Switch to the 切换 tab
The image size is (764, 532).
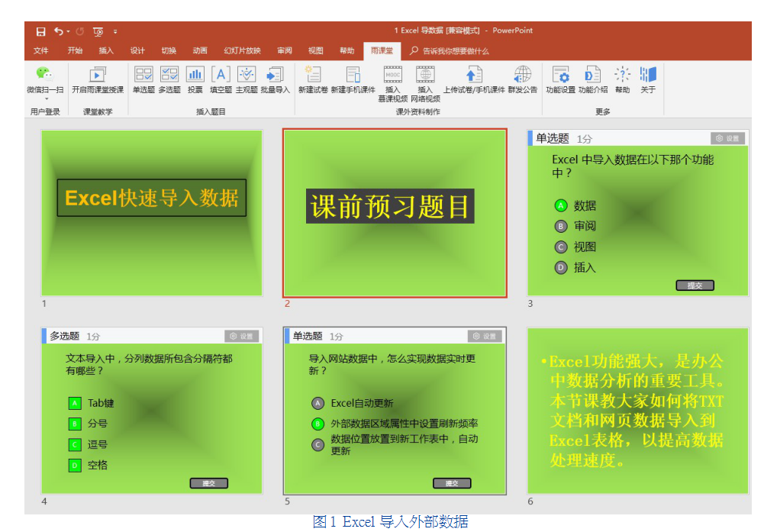click(x=169, y=50)
